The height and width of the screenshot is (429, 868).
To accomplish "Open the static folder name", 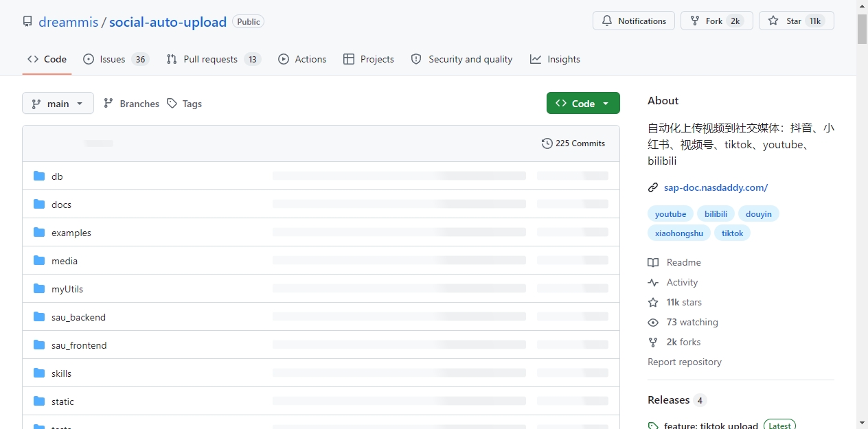I will pos(62,402).
